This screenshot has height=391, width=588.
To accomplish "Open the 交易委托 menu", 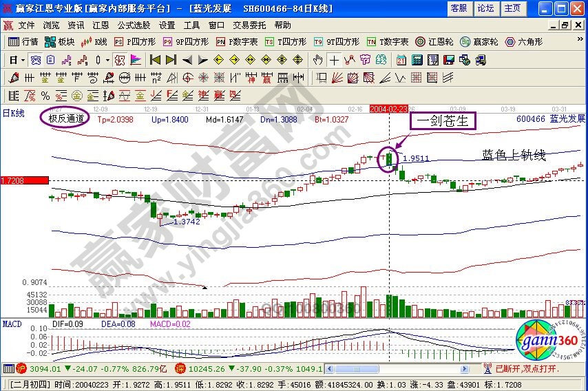I will click(x=249, y=25).
